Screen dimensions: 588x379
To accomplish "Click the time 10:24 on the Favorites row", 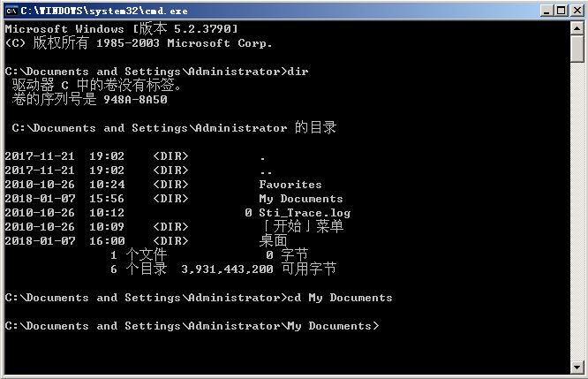I will click(107, 185).
